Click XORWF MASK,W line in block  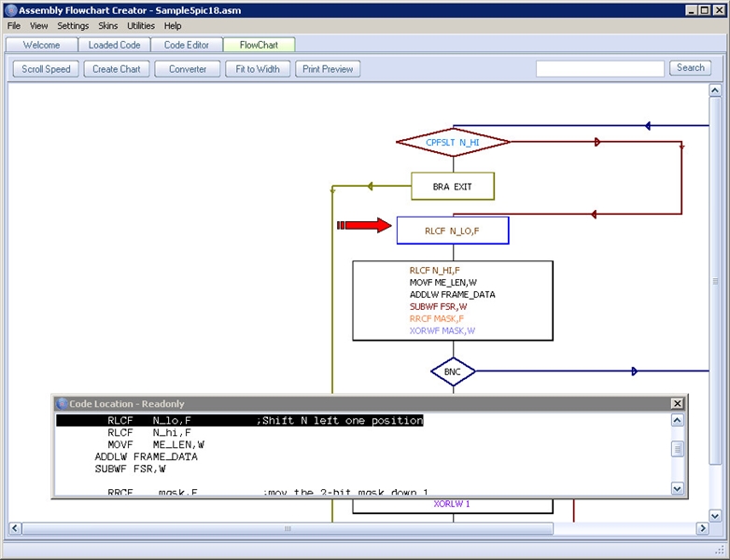[442, 331]
